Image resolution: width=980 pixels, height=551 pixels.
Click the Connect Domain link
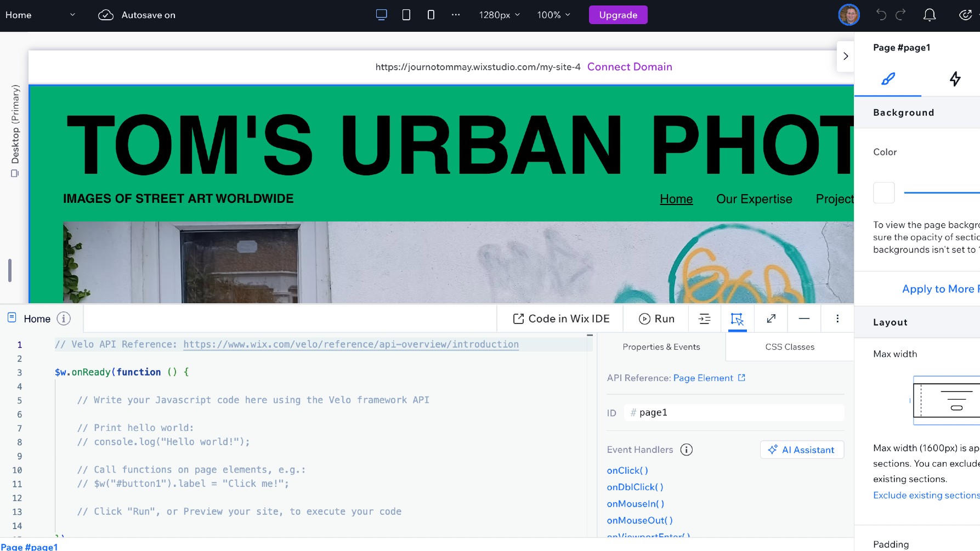[x=629, y=67]
